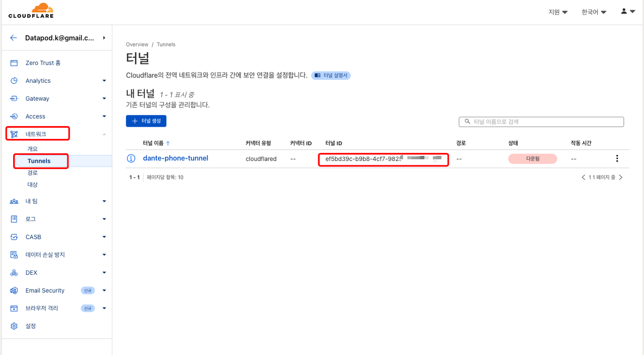Viewport: 644px width, 355px height.
Task: Expand the 브라우저 격리 menu arrow
Action: 104,309
